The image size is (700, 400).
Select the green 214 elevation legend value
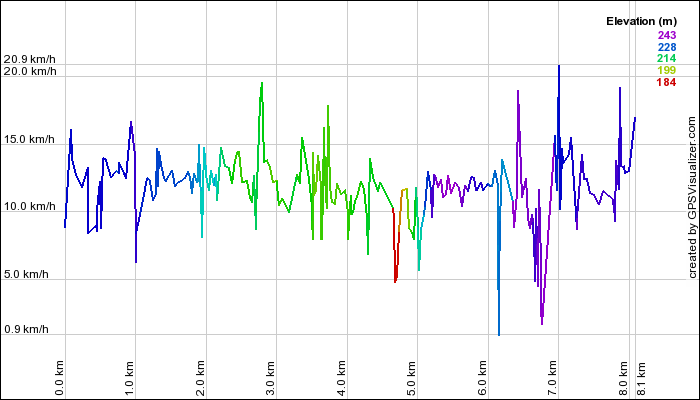point(667,58)
